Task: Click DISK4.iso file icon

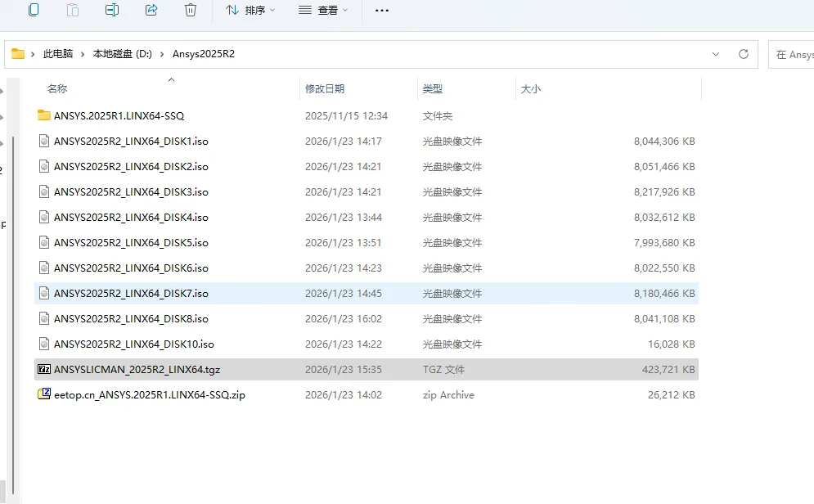Action: 44,217
